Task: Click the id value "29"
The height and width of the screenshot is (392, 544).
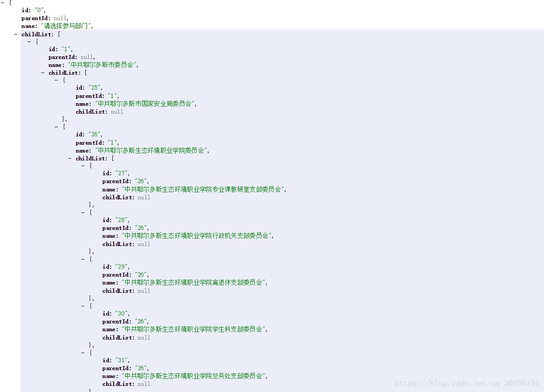Action: 122,267
